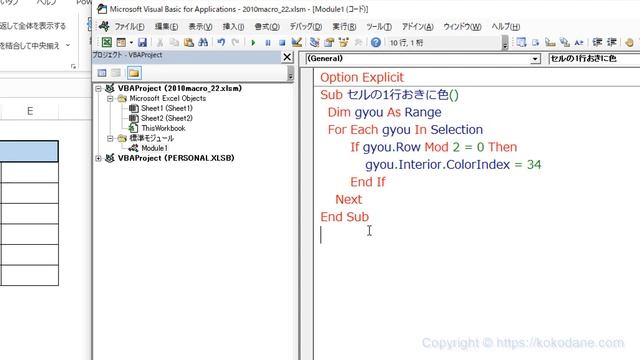Open the デバッグ(D) menu

click(306, 27)
